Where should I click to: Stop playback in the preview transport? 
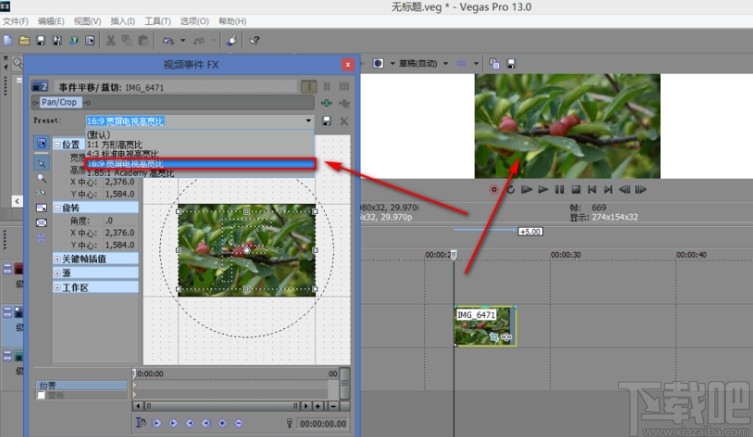576,190
